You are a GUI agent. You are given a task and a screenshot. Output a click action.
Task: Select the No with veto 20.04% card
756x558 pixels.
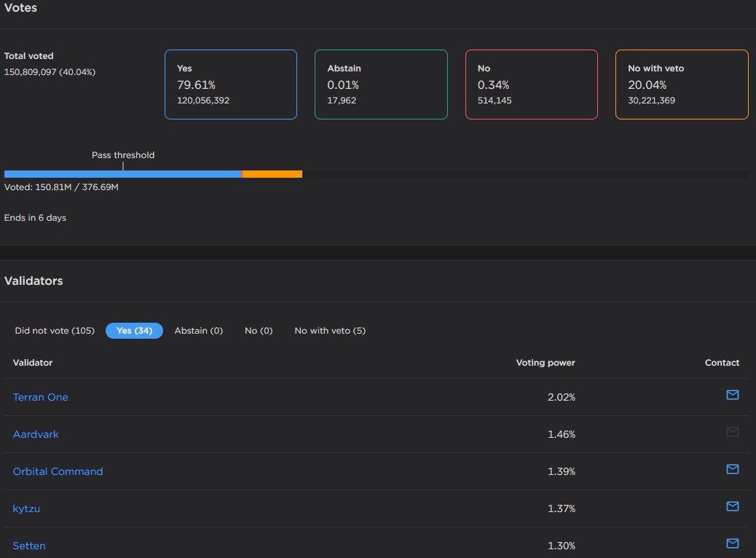(682, 85)
